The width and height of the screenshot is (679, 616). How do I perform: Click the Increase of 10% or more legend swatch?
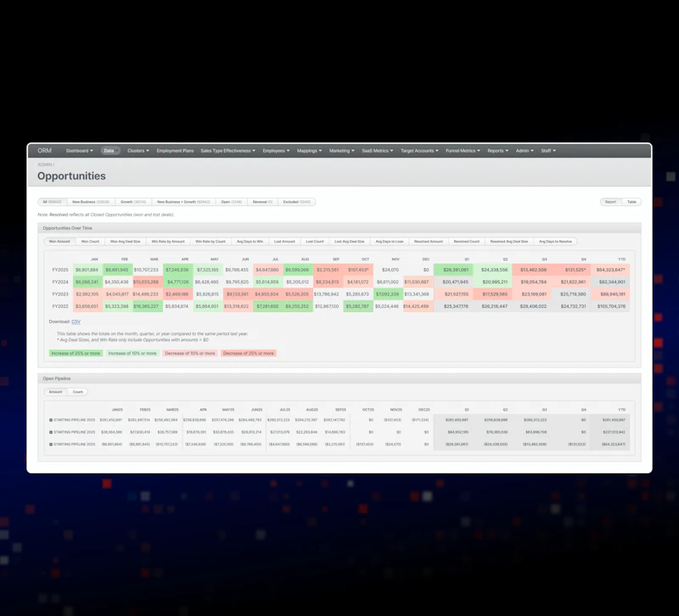coord(132,353)
